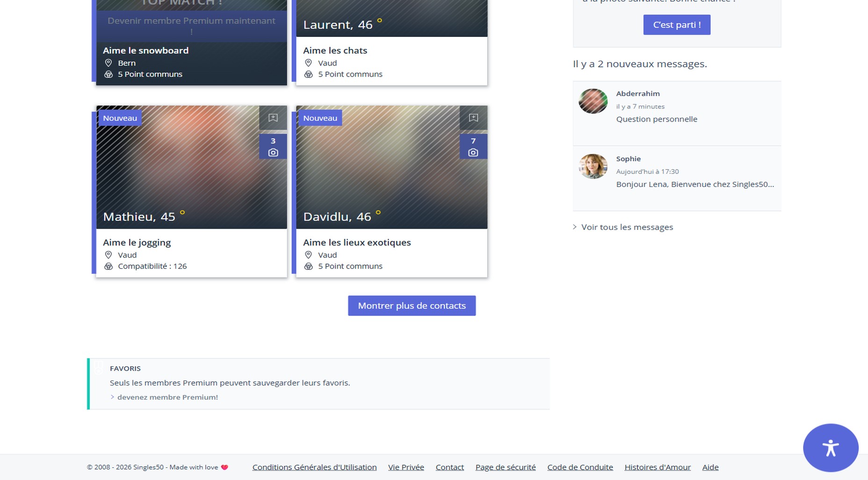
Task: Click the compatibility icon next to Compatibilité : 126
Action: click(108, 266)
